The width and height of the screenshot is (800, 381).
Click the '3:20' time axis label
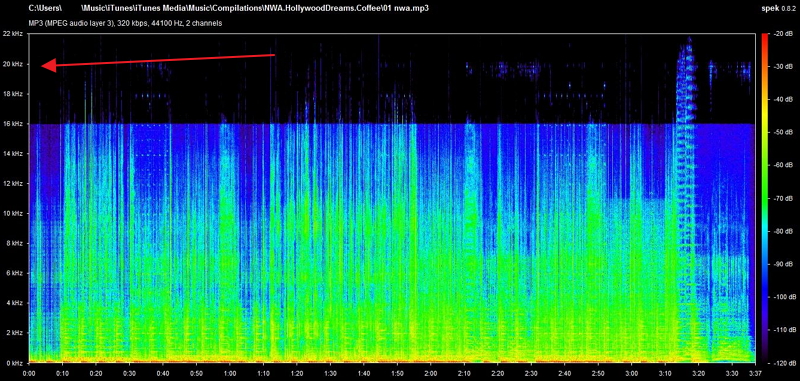[699, 372]
